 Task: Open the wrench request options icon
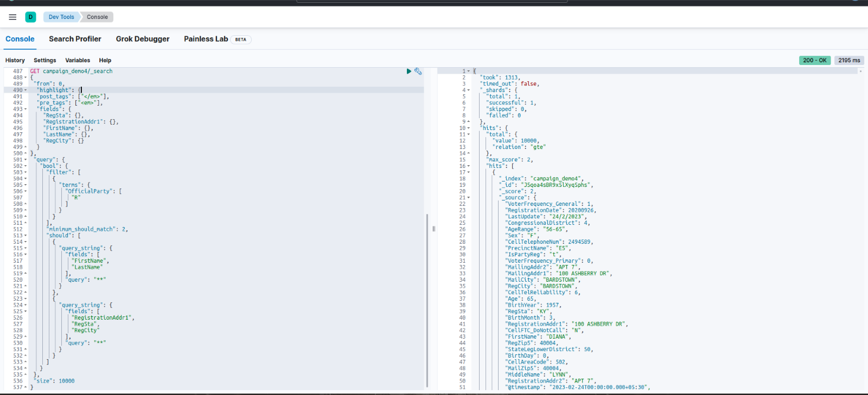[x=418, y=71]
